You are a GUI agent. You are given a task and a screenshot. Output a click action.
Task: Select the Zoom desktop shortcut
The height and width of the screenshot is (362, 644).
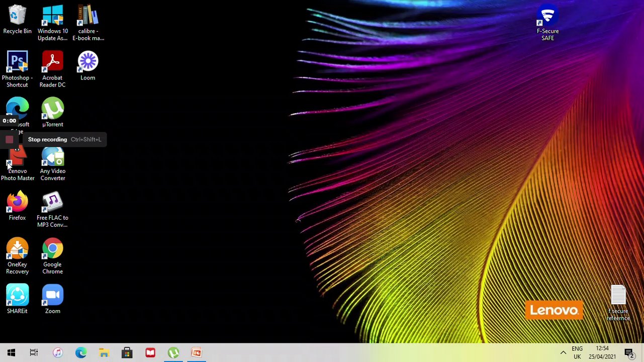click(52, 300)
